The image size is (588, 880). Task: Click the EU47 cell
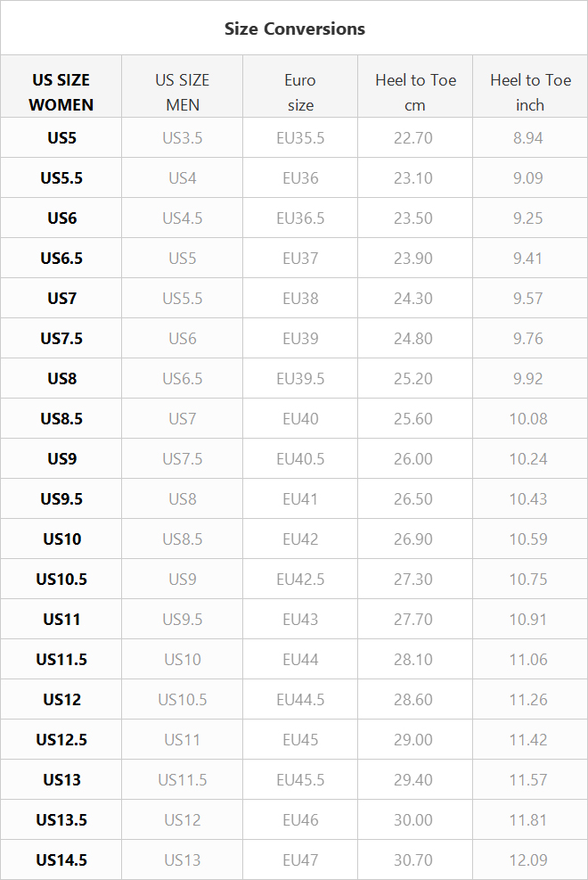300,860
